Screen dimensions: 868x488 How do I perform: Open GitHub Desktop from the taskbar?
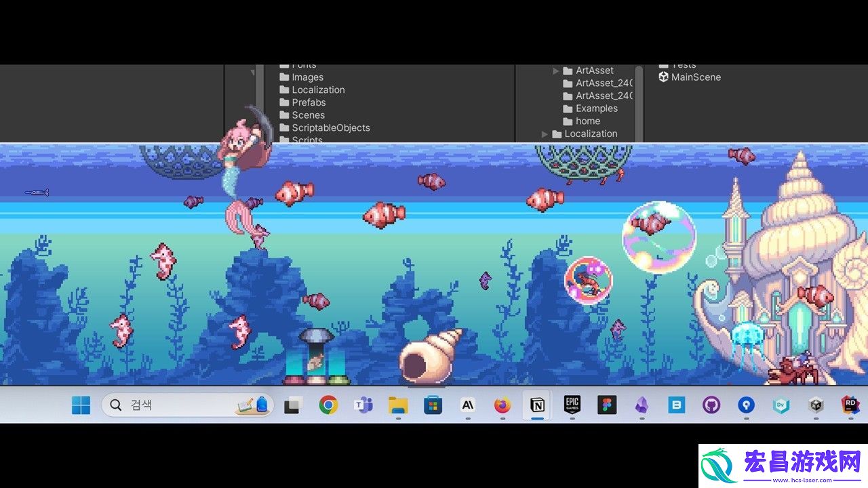pos(711,405)
